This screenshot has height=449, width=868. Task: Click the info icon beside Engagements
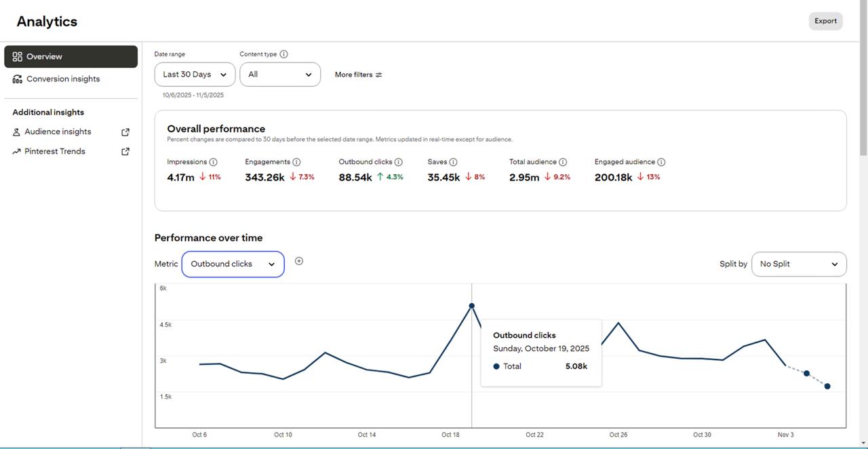(296, 162)
